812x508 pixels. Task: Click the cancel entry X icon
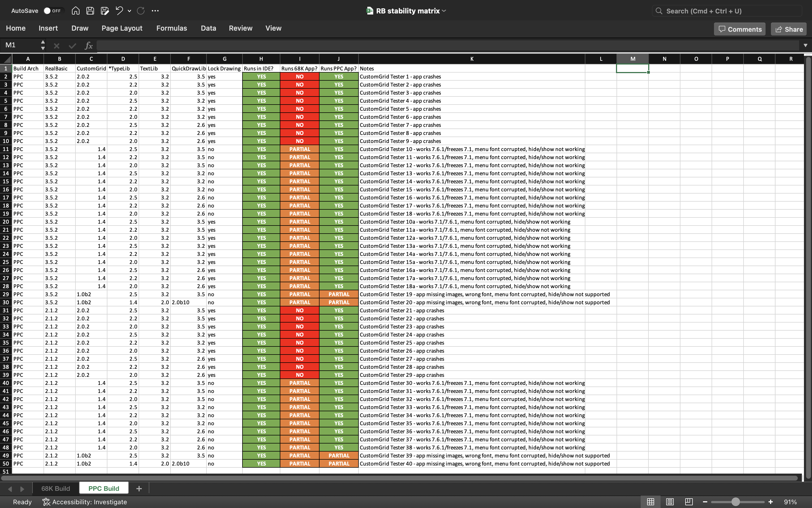pyautogui.click(x=56, y=46)
